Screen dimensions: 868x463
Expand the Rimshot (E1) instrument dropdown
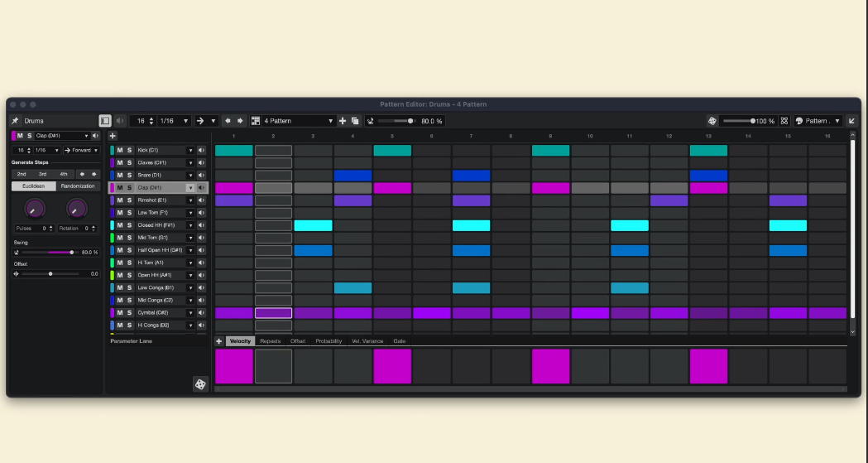(x=190, y=200)
